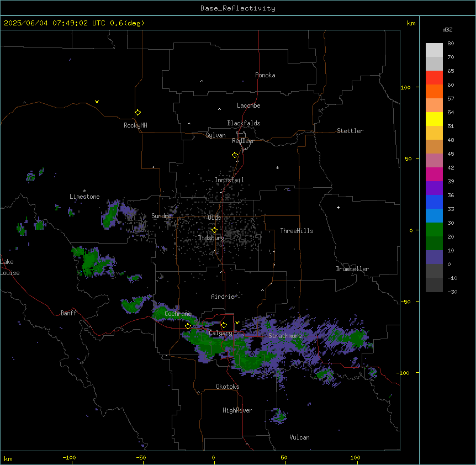Click the Okotoks label
The height and width of the screenshot is (465, 476).
click(228, 387)
